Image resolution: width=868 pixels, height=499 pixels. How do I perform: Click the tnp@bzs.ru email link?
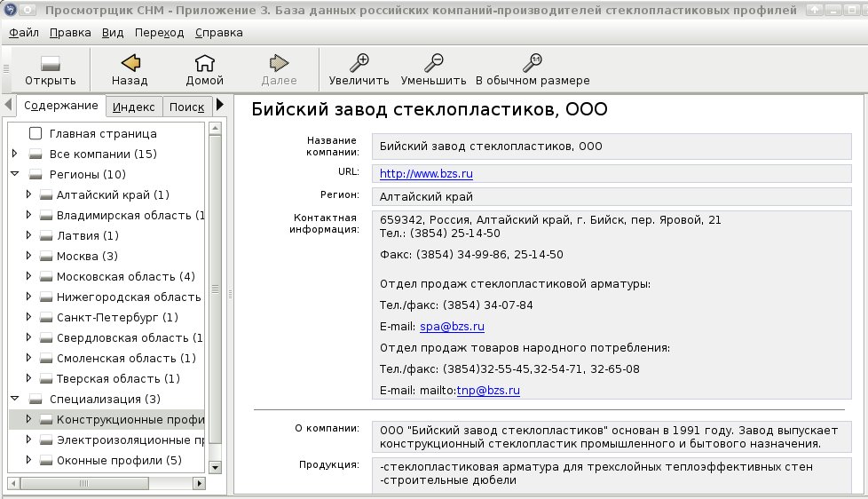pos(488,391)
